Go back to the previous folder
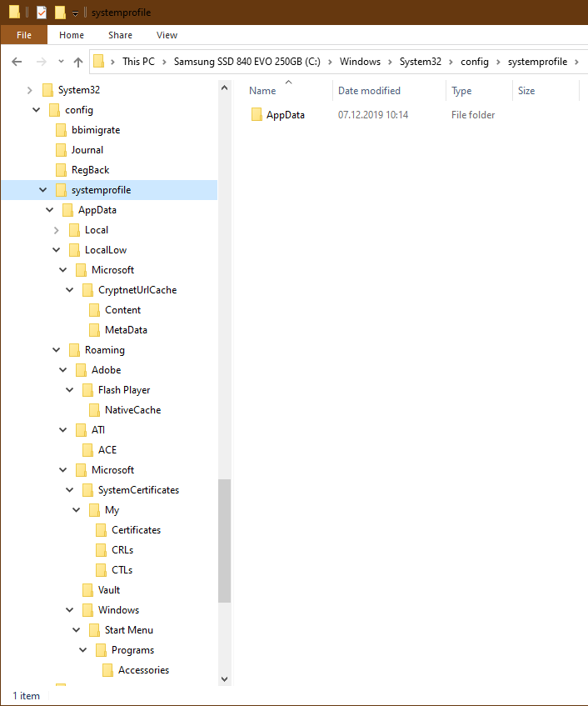The height and width of the screenshot is (706, 588). [17, 62]
